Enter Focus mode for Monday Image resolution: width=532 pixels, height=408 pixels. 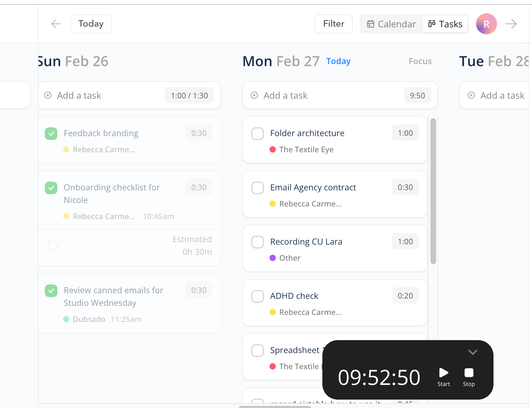coord(420,61)
